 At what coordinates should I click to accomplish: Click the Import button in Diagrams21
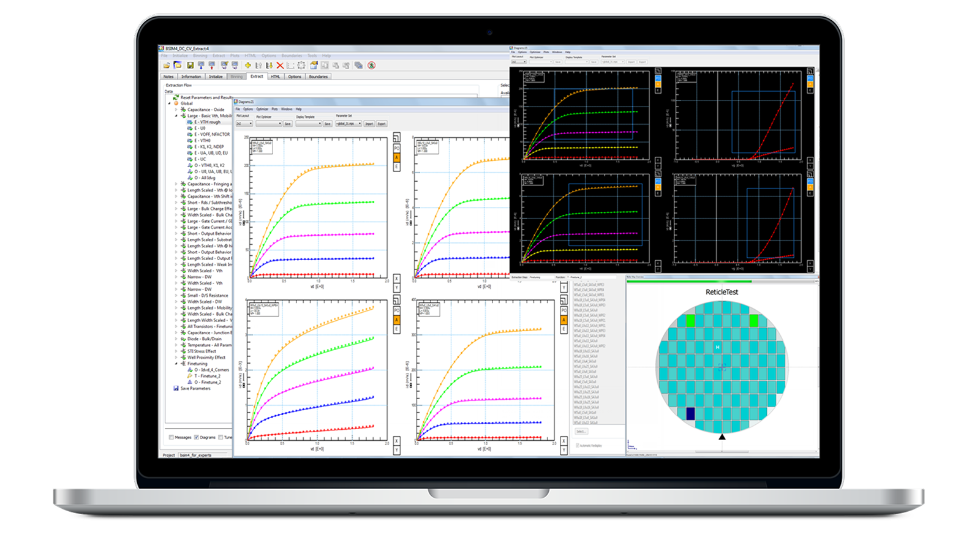click(x=369, y=124)
